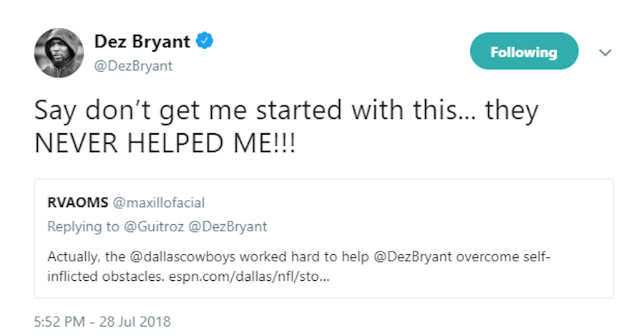644x336 pixels.
Task: Click Dez Bryant's profile avatar photo
Action: (59, 53)
